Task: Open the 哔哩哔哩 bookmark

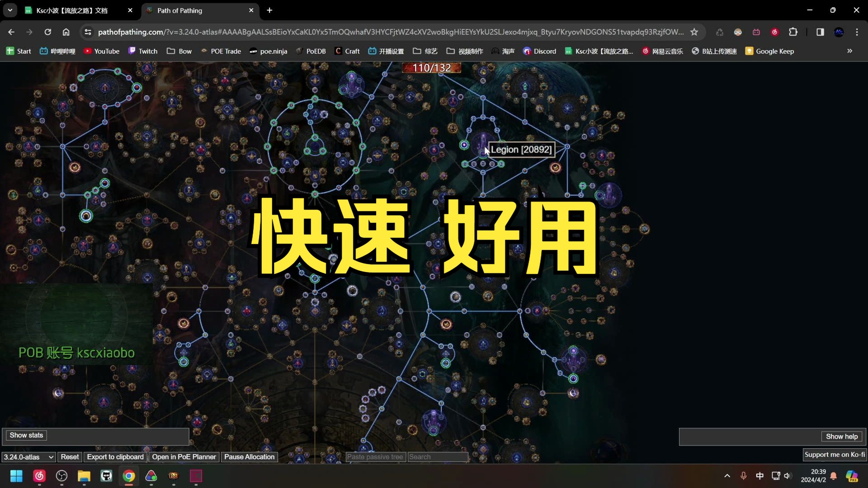Action: coord(57,51)
